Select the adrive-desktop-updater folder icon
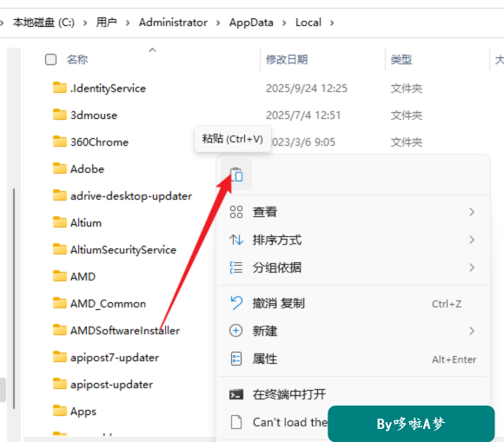Image resolution: width=504 pixels, height=442 pixels. [x=60, y=195]
